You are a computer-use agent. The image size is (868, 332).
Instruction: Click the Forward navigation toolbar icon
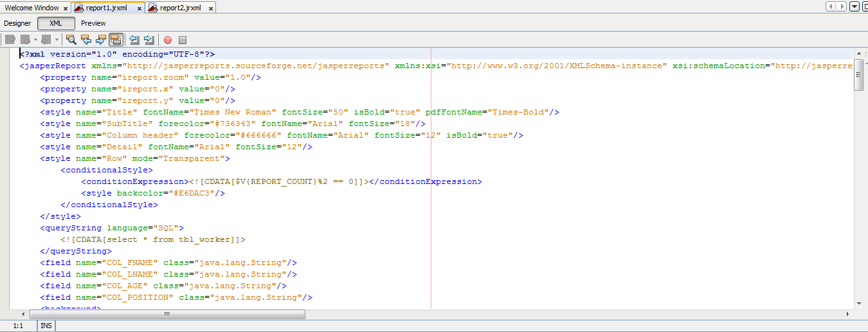tap(46, 40)
